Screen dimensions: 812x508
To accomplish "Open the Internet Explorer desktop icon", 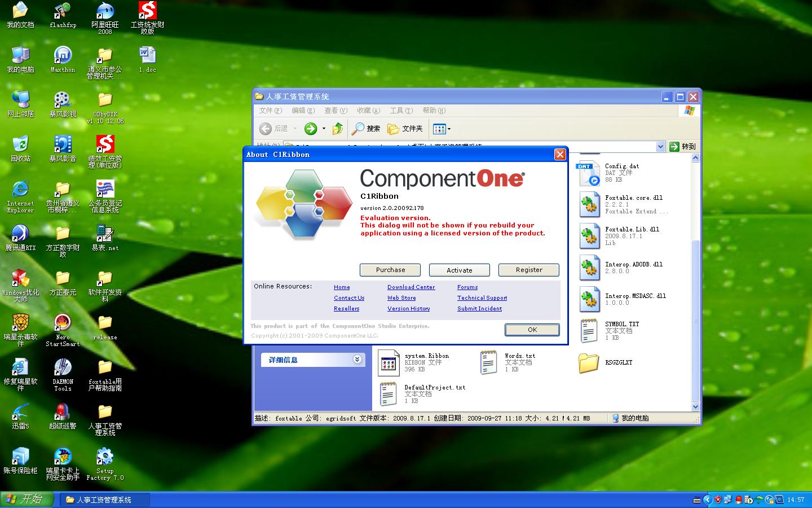I will coord(20,196).
